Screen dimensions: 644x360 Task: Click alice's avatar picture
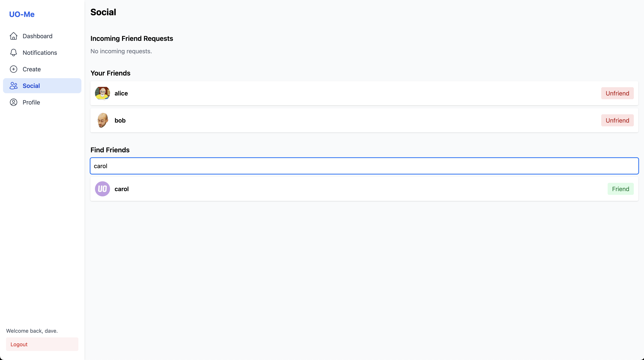tap(102, 93)
